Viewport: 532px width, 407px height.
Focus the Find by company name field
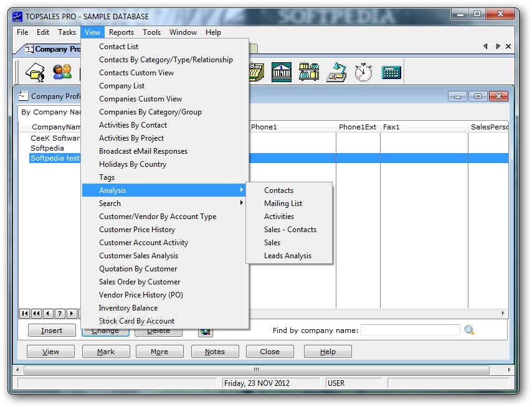[410, 330]
